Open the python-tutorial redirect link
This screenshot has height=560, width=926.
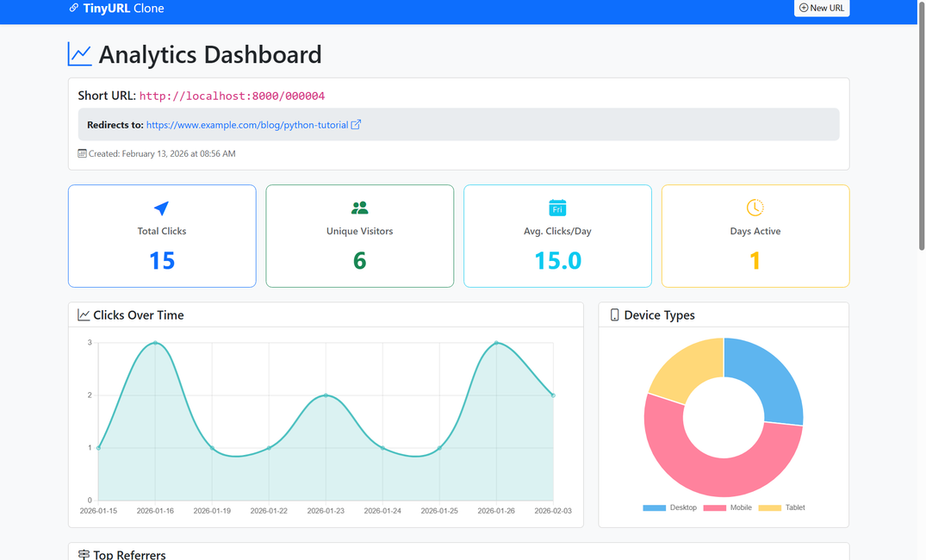247,125
